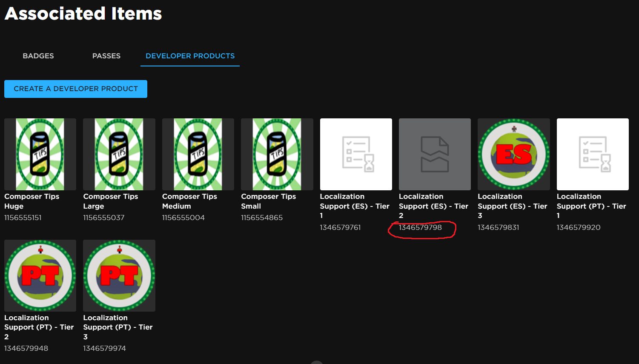
Task: Select the broken image icon for ES Tier 2
Action: coord(434,154)
